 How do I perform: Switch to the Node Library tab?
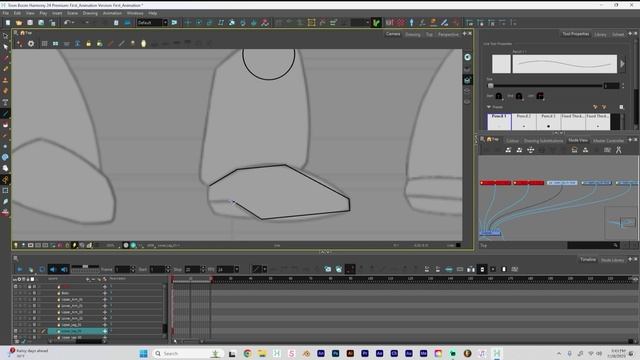point(612,260)
